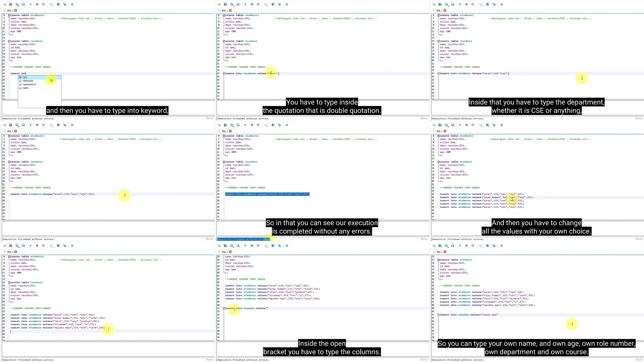This screenshot has height=362, width=644.
Task: Click Comment block icon in 'CSE or anything' frame
Action: [x=501, y=4]
